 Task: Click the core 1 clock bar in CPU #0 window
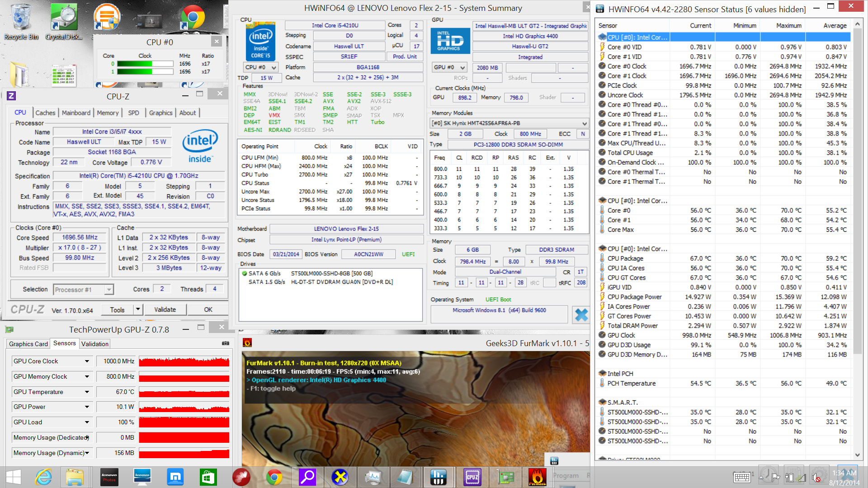(145, 71)
